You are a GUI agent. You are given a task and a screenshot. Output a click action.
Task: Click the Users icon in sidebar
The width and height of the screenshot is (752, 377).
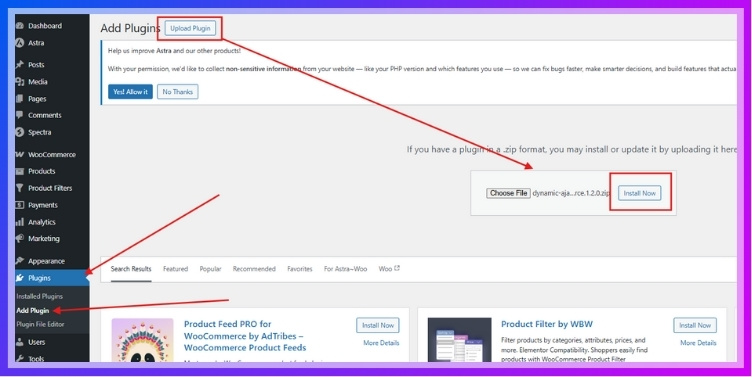(20, 342)
